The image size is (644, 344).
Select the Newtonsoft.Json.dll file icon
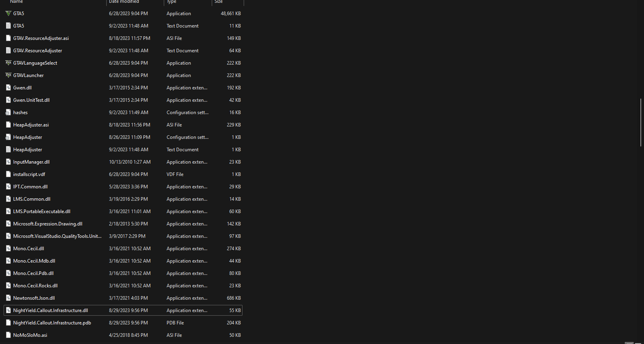tap(8, 298)
